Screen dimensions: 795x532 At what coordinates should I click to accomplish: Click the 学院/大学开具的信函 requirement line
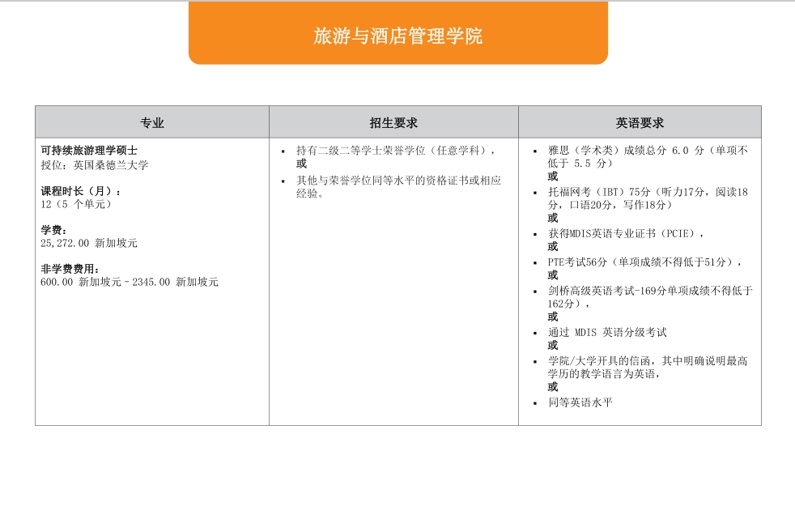point(648,361)
